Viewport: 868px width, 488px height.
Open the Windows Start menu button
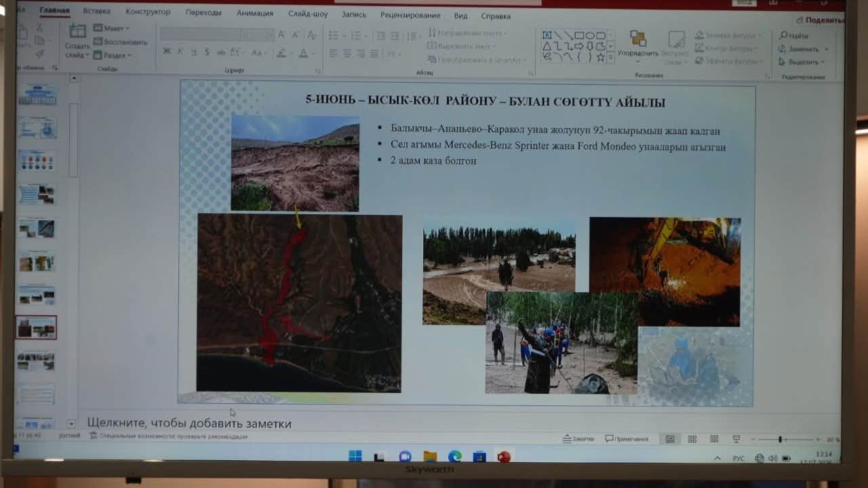(355, 456)
